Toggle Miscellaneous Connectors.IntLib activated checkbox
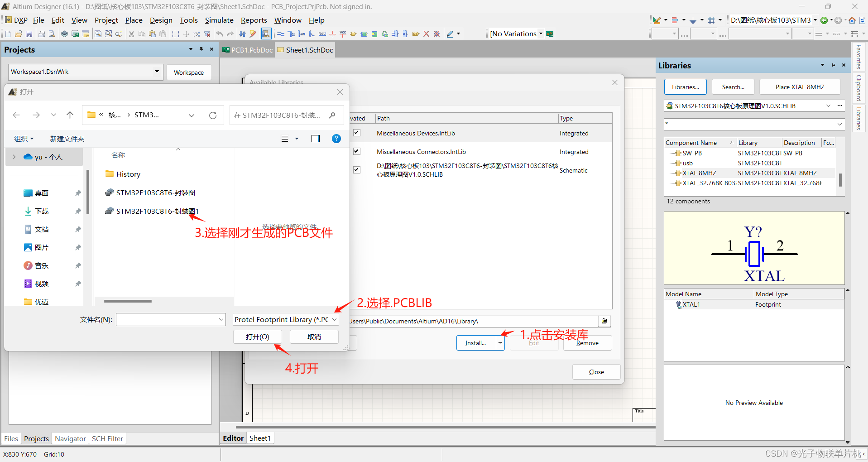Viewport: 868px width, 462px height. pos(357,151)
